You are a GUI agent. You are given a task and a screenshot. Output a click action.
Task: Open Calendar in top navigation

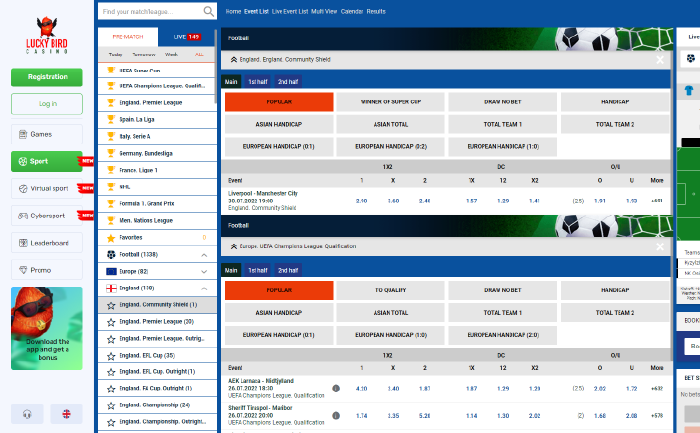pos(352,12)
